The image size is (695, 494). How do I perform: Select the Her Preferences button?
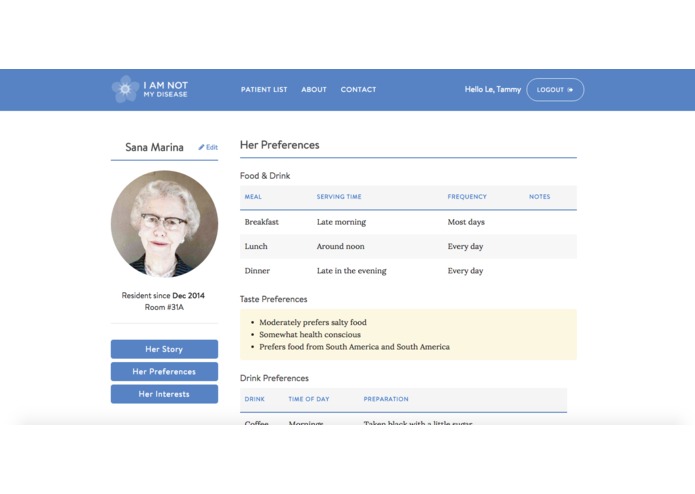[164, 371]
